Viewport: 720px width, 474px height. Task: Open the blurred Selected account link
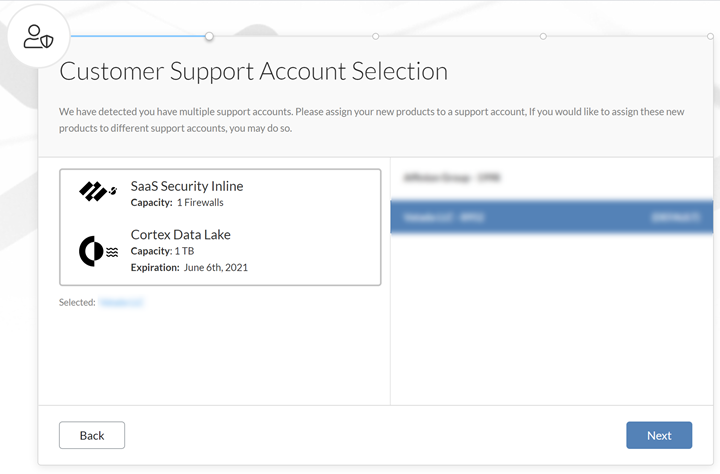click(122, 301)
